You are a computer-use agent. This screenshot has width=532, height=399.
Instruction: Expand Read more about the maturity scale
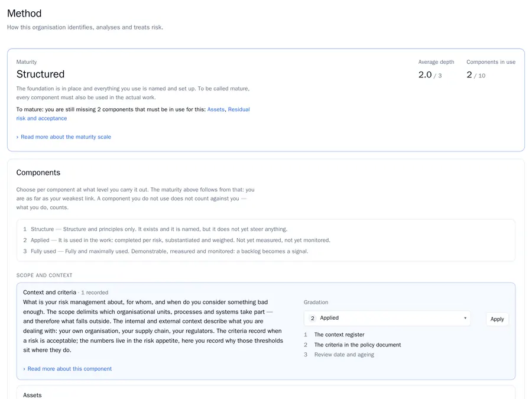[64, 137]
